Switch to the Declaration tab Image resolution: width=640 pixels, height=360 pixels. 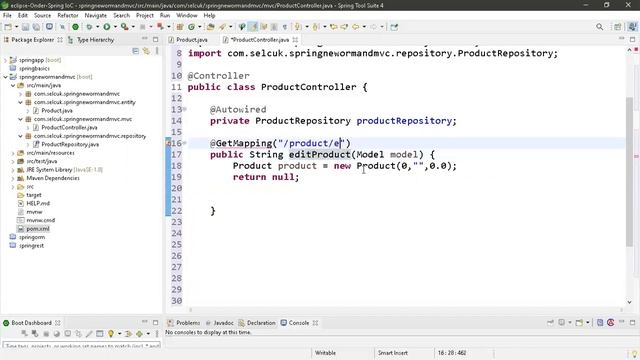coord(257,323)
